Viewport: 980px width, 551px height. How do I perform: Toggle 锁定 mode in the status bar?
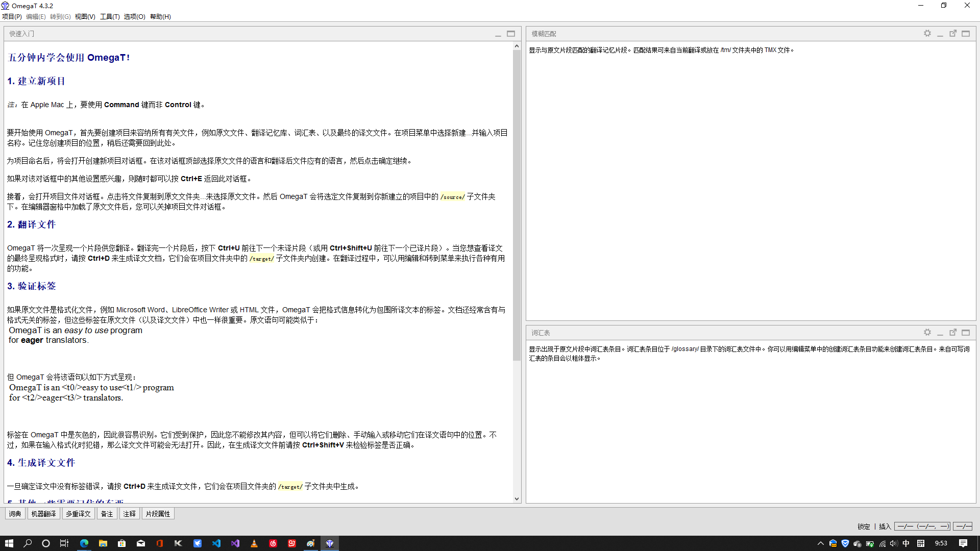tap(864, 527)
